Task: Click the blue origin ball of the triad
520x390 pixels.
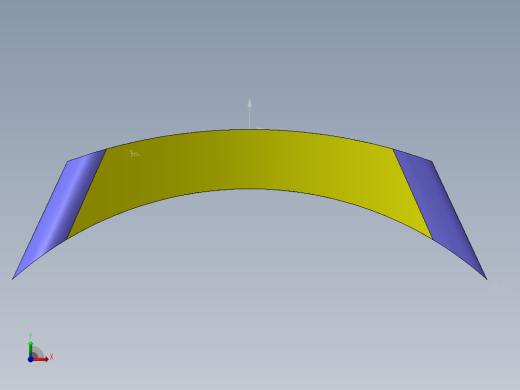Action: (x=30, y=359)
